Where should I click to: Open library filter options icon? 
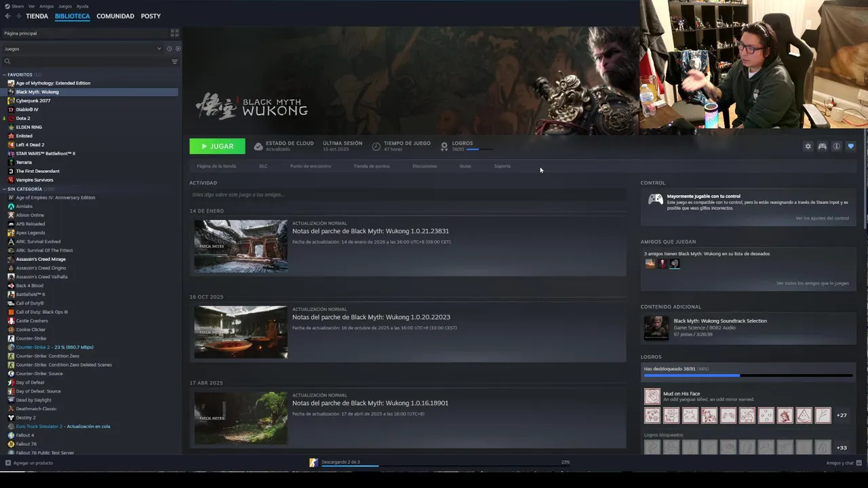coord(174,62)
